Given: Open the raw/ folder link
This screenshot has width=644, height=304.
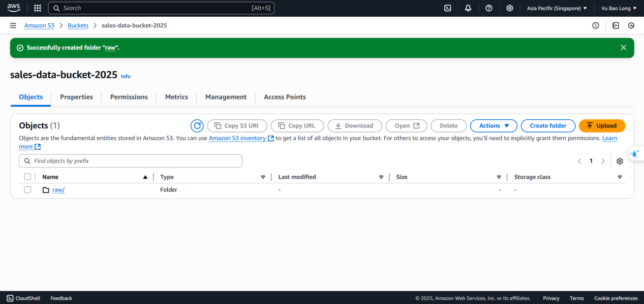Looking at the screenshot, I should click(x=58, y=190).
